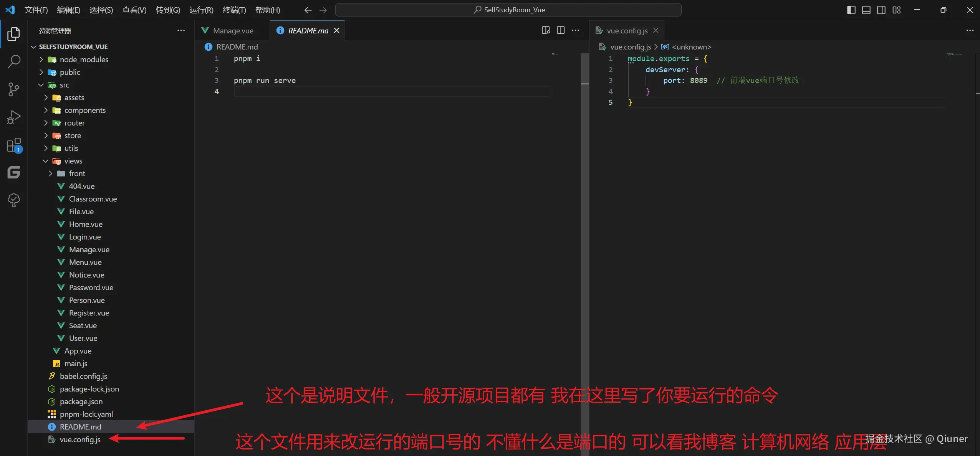980x456 pixels.
Task: Open the Search view
Action: [x=14, y=61]
